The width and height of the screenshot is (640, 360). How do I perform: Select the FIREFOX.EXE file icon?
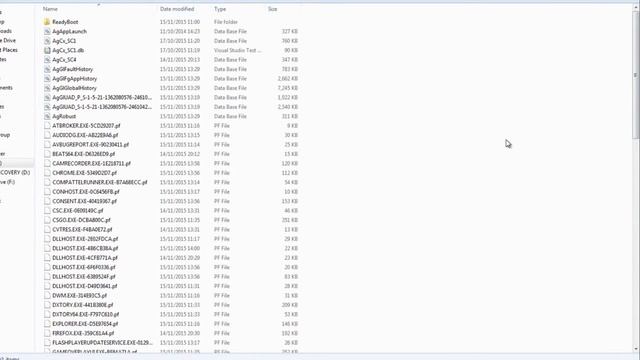(47, 333)
